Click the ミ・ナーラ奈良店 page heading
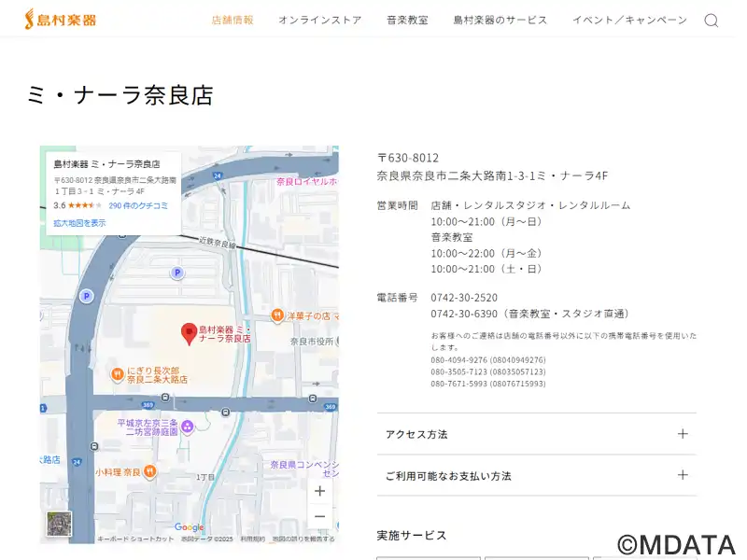This screenshot has height=560, width=747. (x=120, y=95)
